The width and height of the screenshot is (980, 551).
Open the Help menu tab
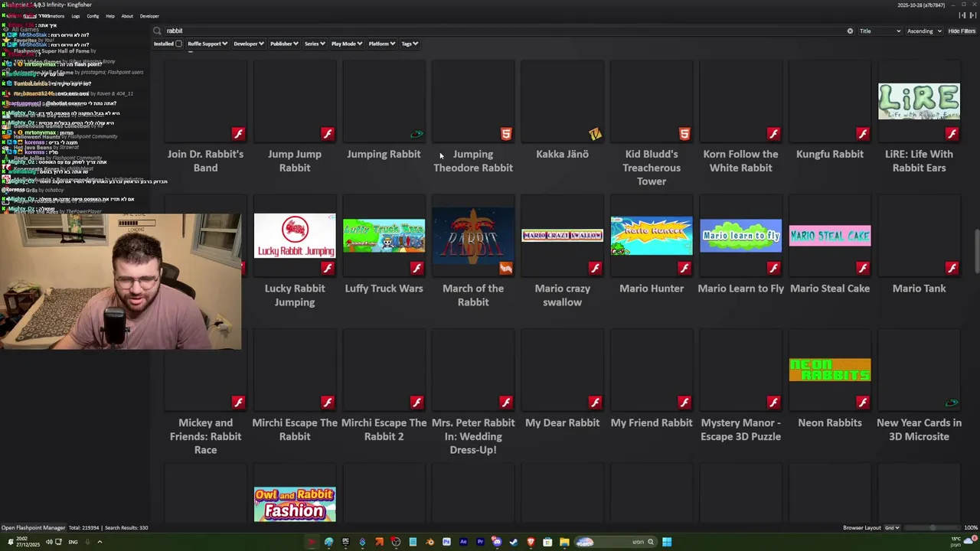click(x=110, y=16)
